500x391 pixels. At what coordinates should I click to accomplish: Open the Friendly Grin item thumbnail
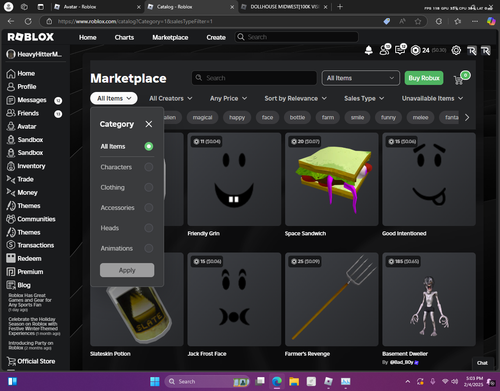[x=234, y=179]
